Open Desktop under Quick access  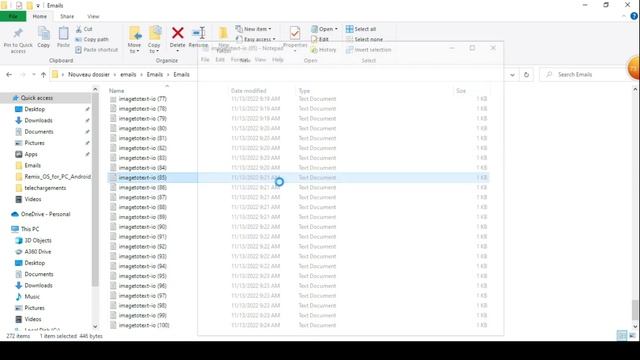coord(34,109)
